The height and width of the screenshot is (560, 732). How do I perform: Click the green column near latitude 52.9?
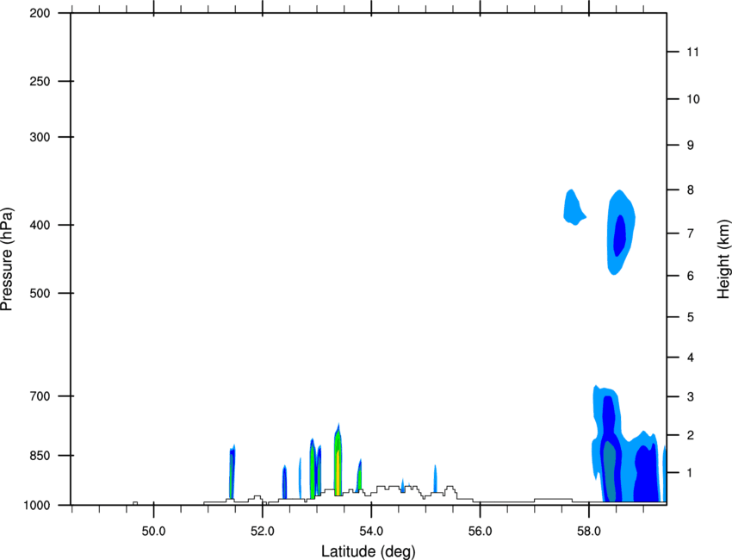pos(313,470)
